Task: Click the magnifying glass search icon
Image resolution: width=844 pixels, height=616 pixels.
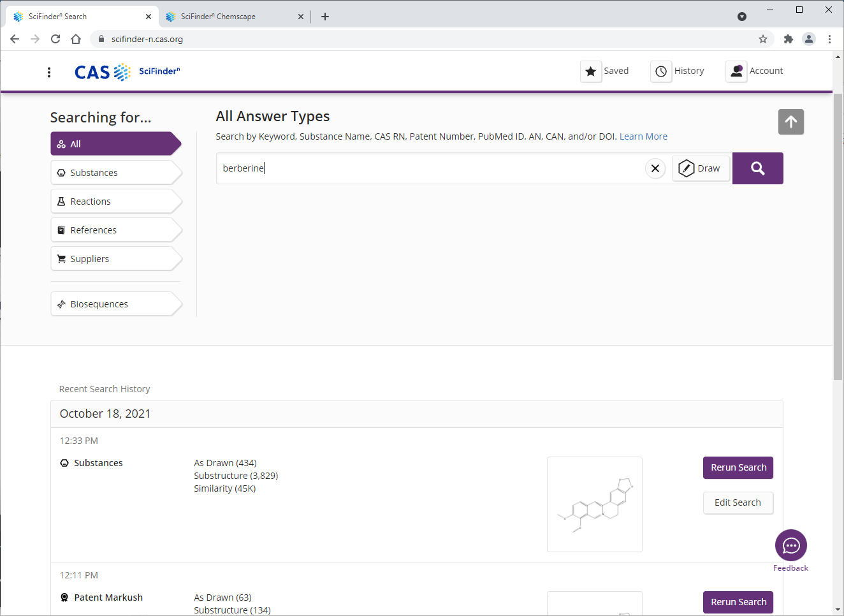Action: tap(757, 168)
